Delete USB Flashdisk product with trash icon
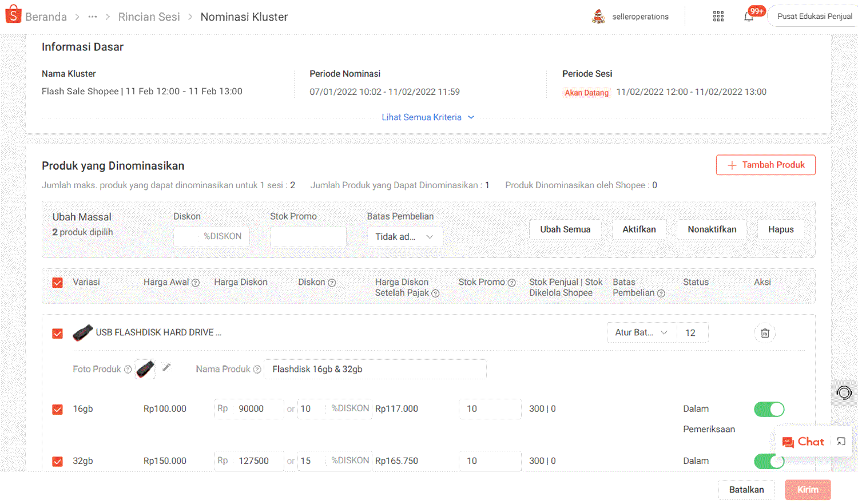 click(765, 333)
